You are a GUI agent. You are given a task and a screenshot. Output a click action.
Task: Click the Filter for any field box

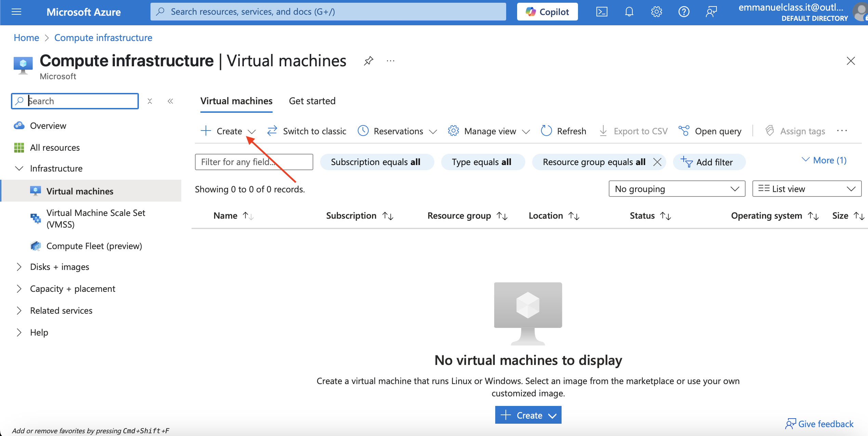(x=254, y=162)
